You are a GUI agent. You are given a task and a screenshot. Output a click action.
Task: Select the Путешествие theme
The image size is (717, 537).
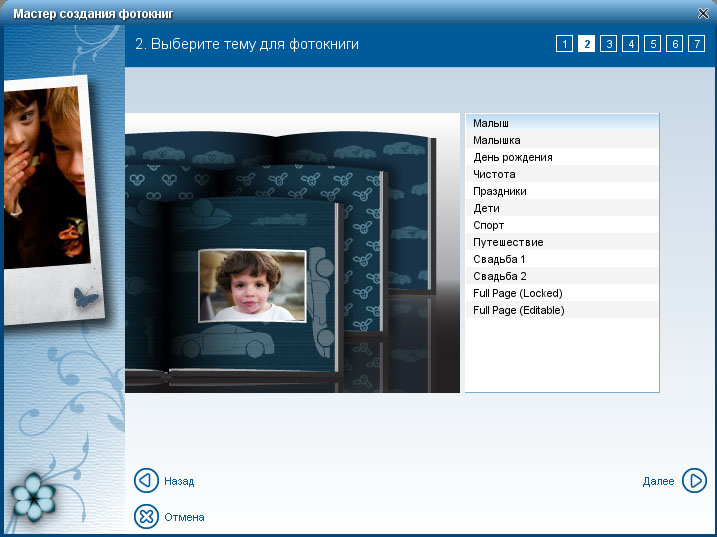pos(562,242)
